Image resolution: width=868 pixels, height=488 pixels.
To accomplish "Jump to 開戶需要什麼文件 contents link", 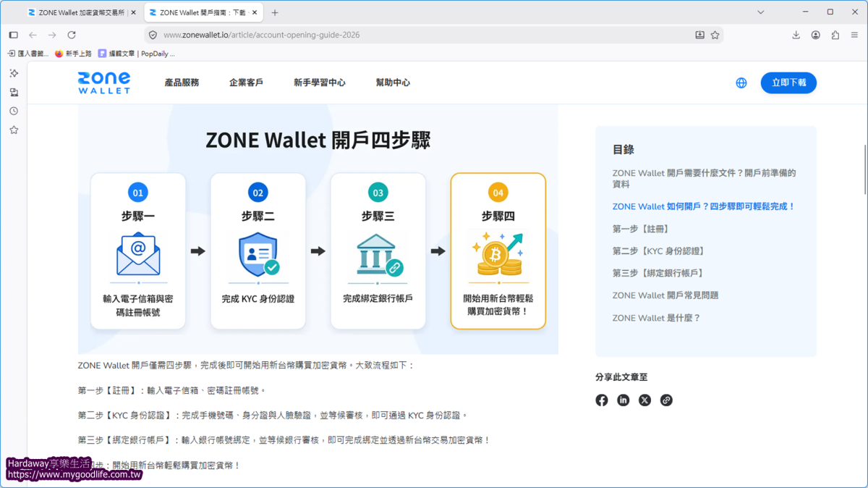I will (x=704, y=179).
